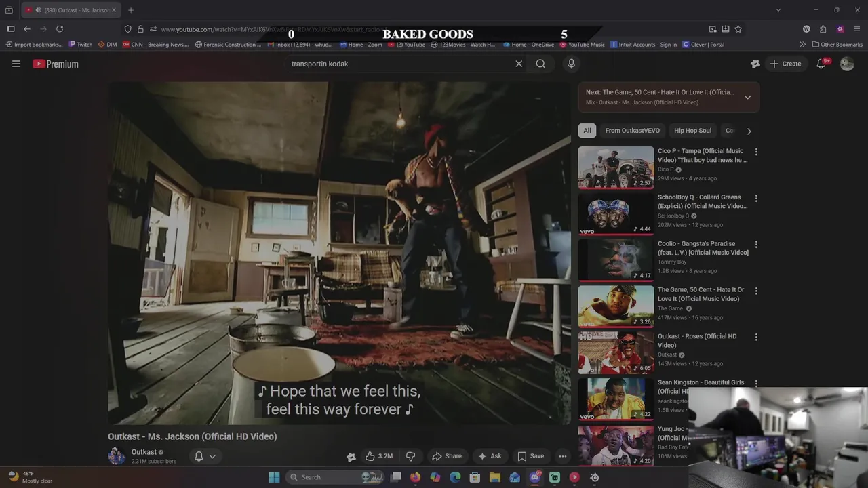Open Sean Kingston Beautiful Girls title
Viewport: 868px width, 488px height.
click(x=701, y=386)
